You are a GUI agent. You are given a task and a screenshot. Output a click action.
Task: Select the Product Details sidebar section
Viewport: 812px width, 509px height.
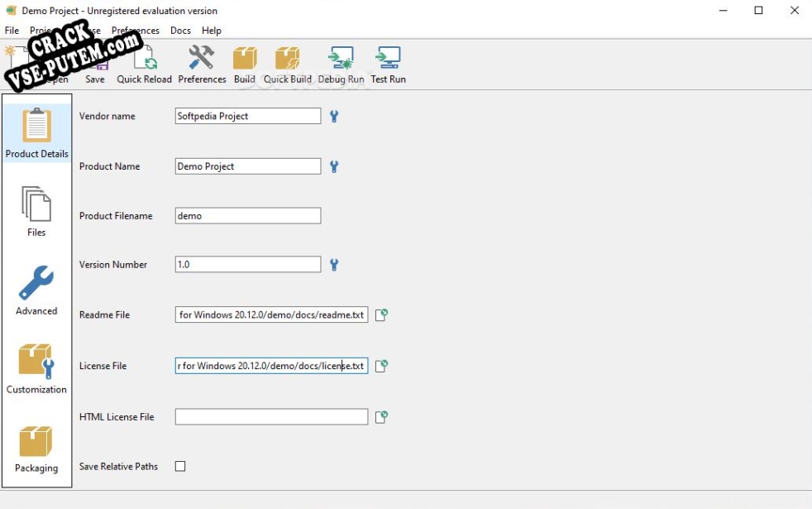point(36,132)
